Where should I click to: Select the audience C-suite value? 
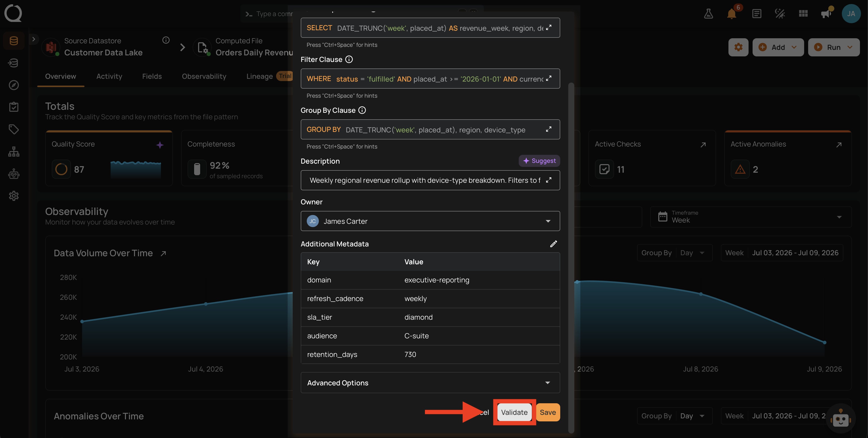pyautogui.click(x=416, y=336)
